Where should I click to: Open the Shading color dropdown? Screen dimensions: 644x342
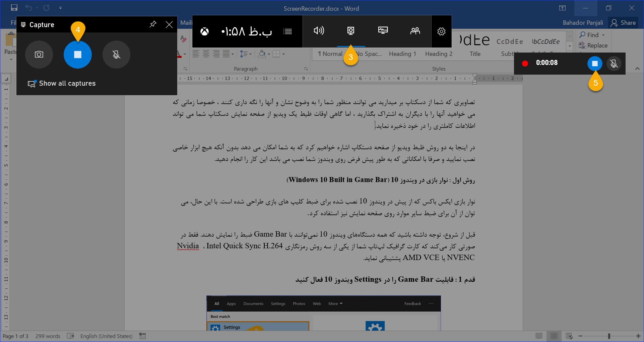click(269, 54)
